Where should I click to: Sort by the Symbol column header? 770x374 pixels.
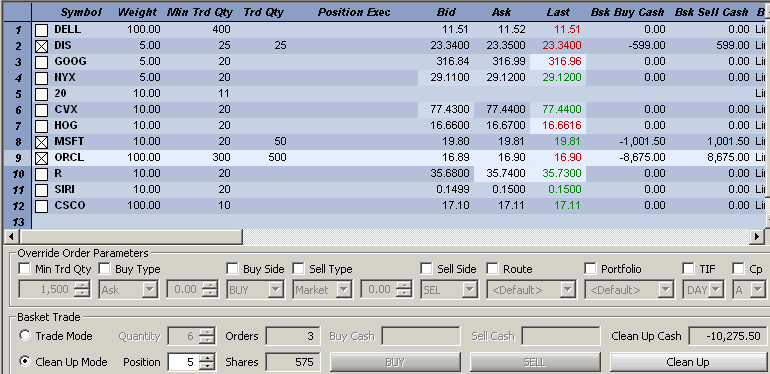(82, 12)
